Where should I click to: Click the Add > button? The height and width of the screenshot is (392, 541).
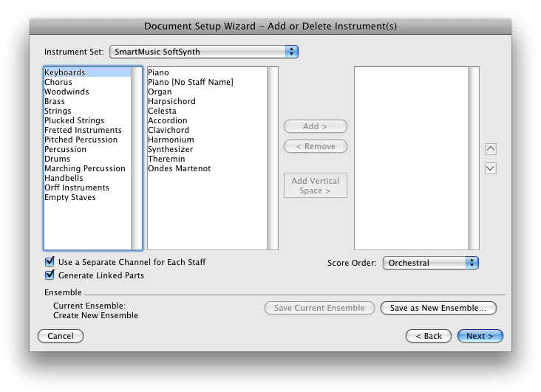point(315,126)
